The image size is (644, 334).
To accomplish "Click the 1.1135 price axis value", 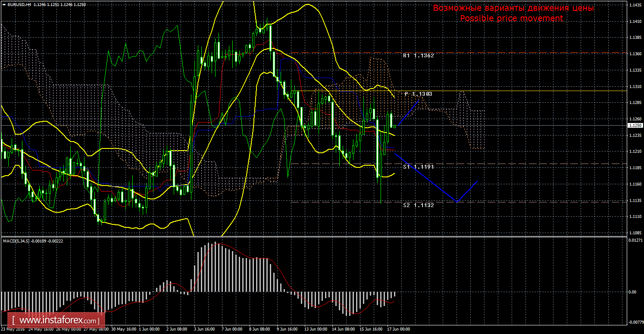I will (x=635, y=200).
